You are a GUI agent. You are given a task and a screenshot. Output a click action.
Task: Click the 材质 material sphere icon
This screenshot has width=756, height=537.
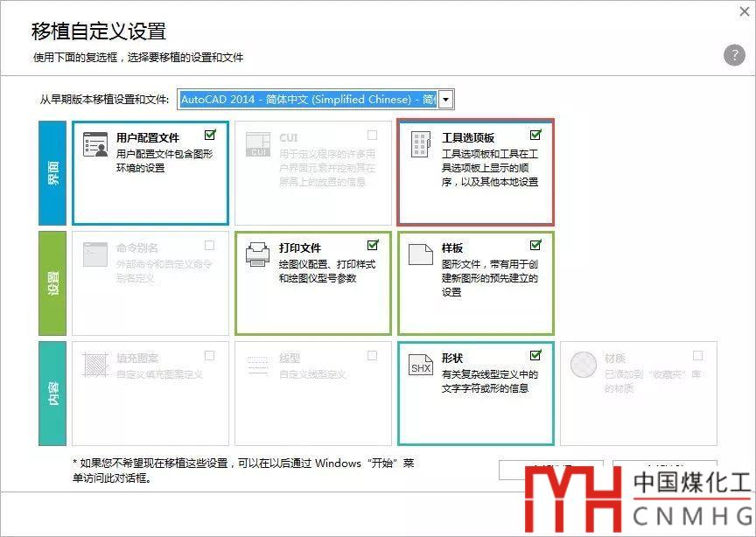tap(584, 365)
